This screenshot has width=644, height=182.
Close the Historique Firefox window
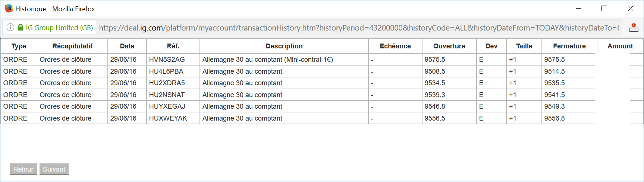pos(631,9)
